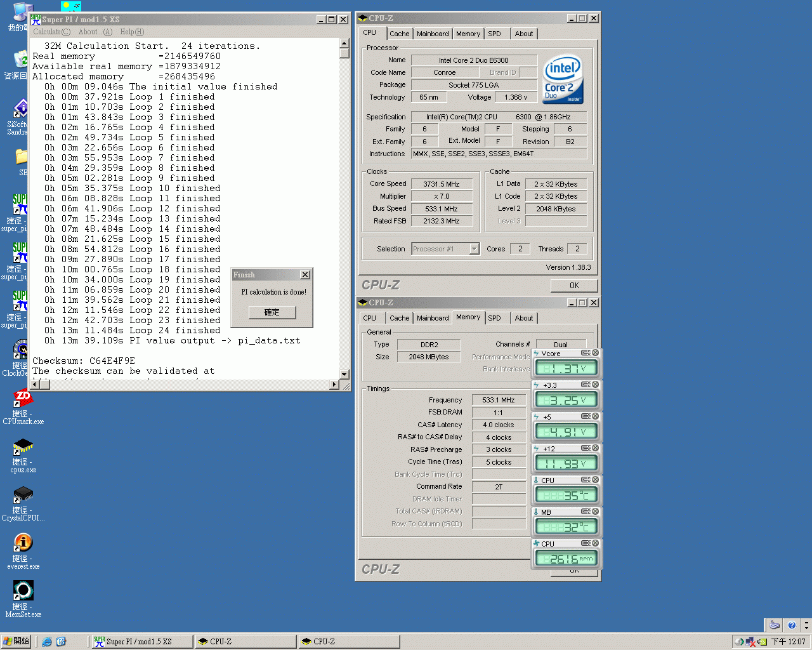812x650 pixels.
Task: Open About tab in upper CPU-Z window
Action: pyautogui.click(x=524, y=34)
